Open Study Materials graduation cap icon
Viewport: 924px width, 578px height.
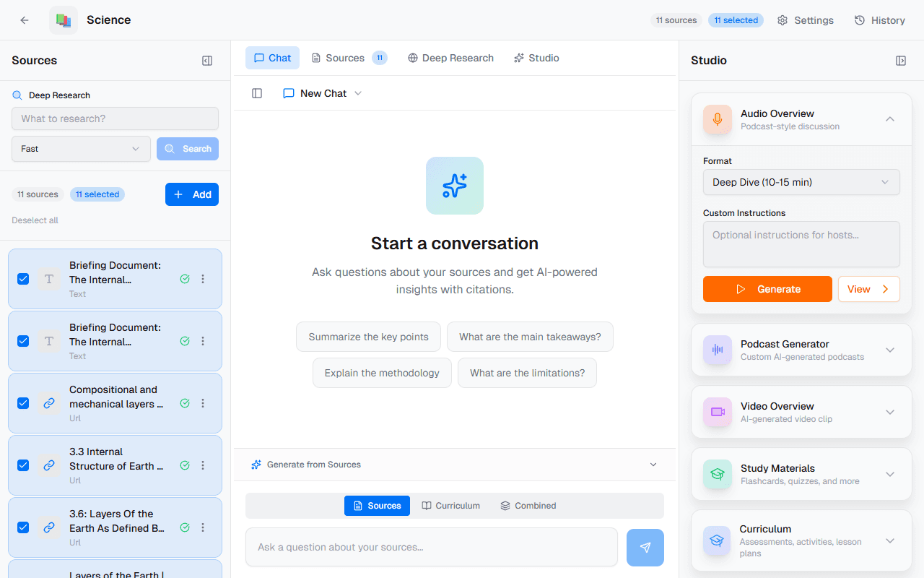717,474
